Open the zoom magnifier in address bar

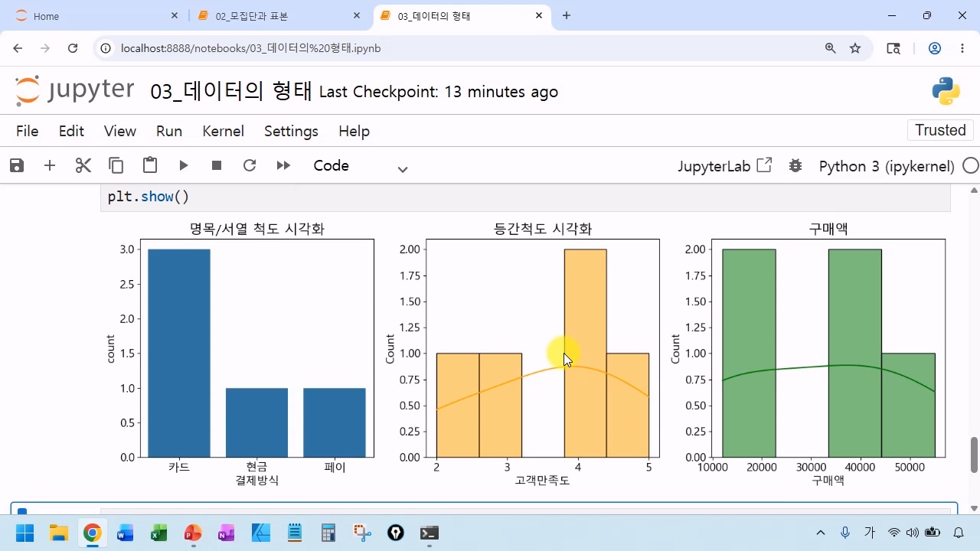tap(831, 48)
